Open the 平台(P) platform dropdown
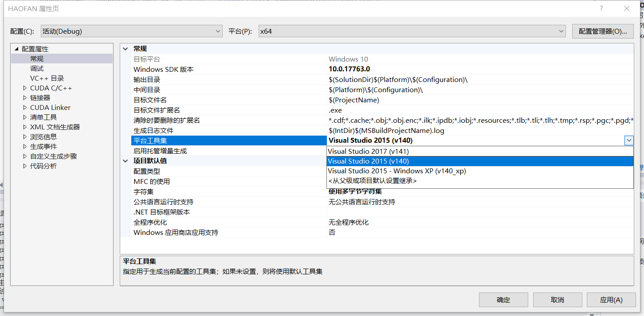Viewport: 644px width, 316px height. click(412, 31)
